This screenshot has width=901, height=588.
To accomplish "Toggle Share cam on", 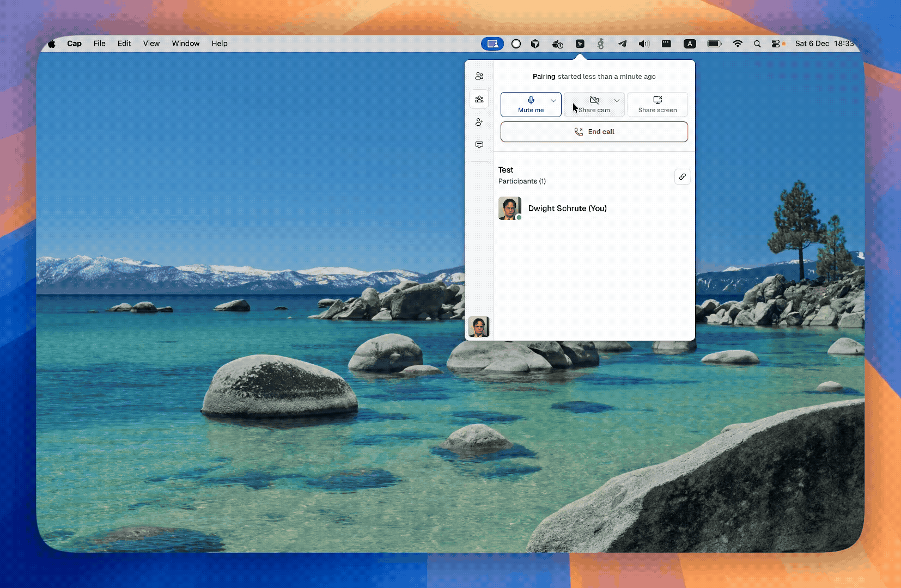I will [591, 104].
